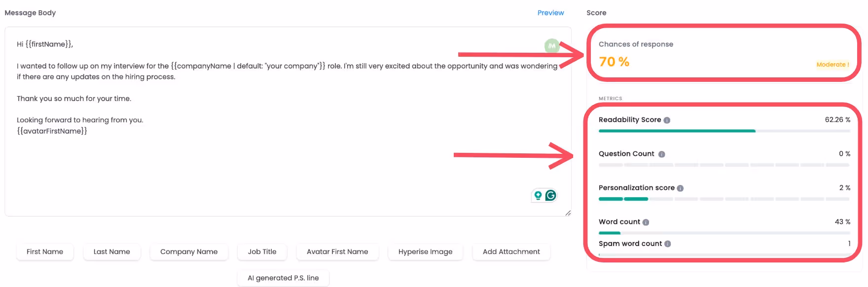
Task: Open the Question Count info icon
Action: (661, 154)
